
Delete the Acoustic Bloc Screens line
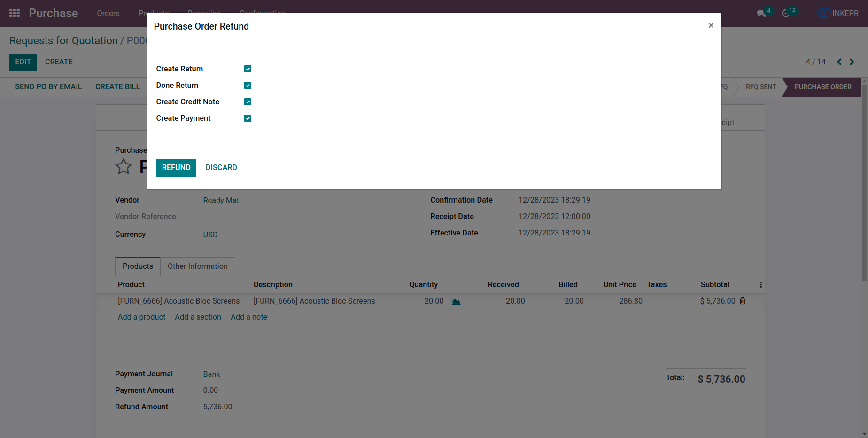tap(743, 301)
